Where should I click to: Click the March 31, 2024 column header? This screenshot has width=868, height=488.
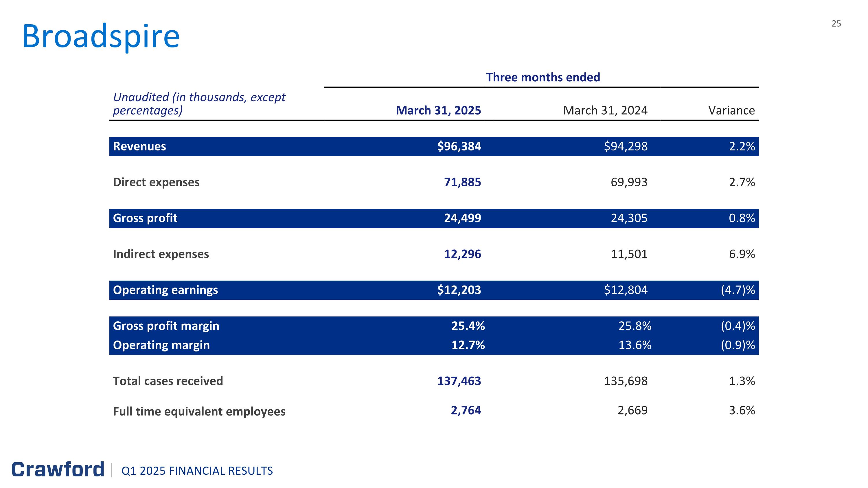605,111
